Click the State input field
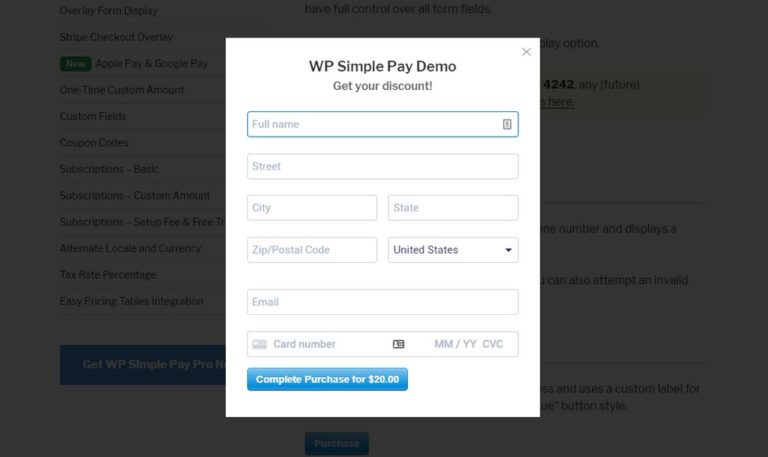 (x=453, y=208)
